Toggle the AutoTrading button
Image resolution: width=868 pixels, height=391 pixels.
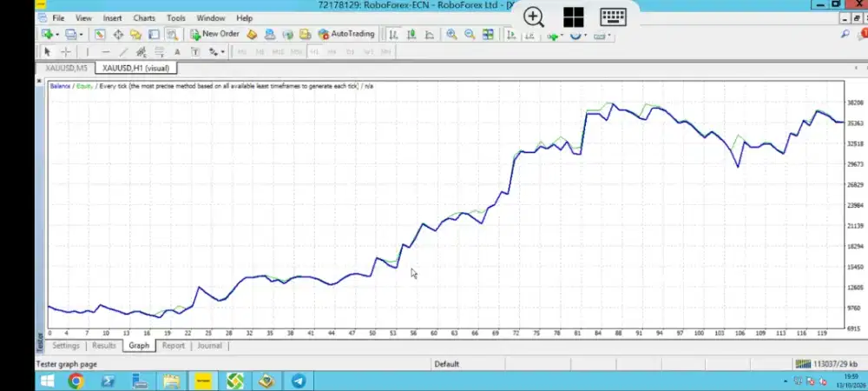tap(346, 34)
